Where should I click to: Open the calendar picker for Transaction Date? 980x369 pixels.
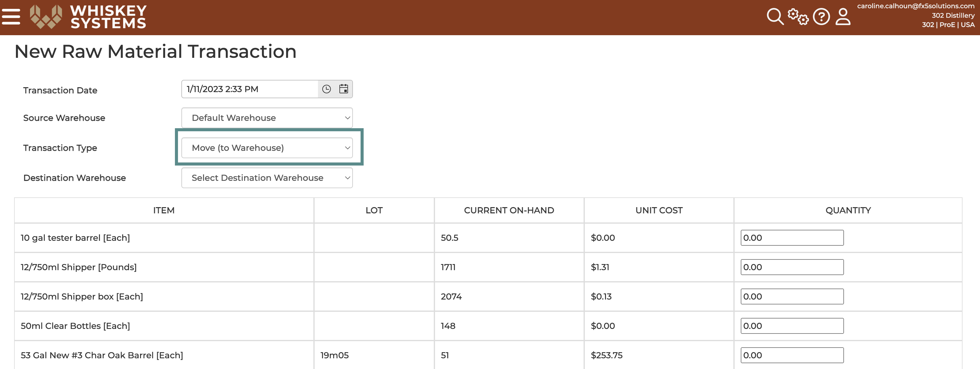coord(343,89)
